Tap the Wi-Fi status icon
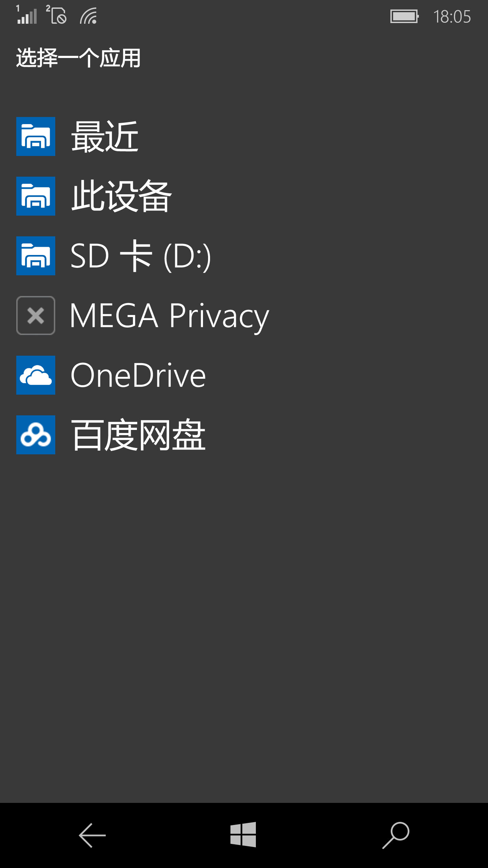This screenshot has height=868, width=488. pyautogui.click(x=89, y=16)
